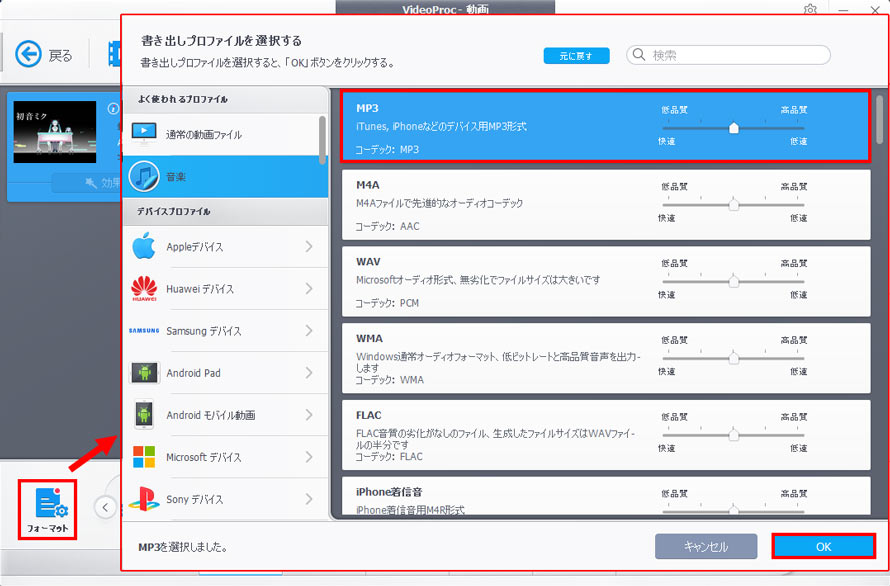Expand Android モバイル動画 chevron
Image resolution: width=890 pixels, height=586 pixels.
point(309,415)
